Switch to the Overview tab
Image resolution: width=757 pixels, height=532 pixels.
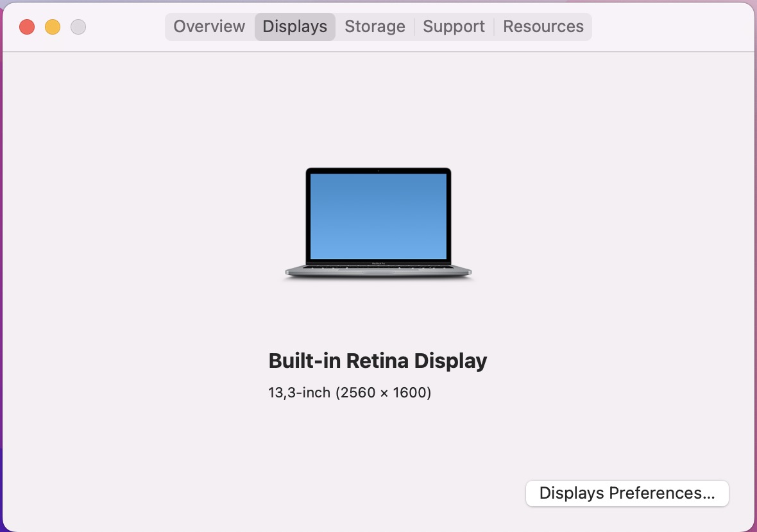point(209,26)
